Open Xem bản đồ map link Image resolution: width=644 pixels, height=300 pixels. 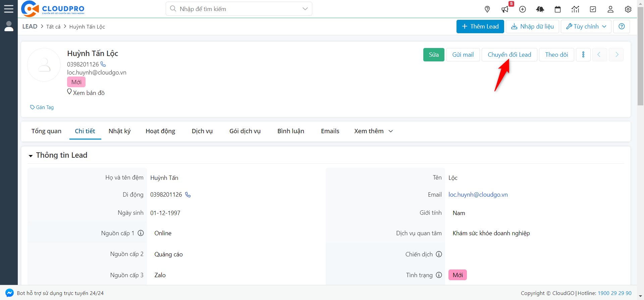[x=86, y=92]
